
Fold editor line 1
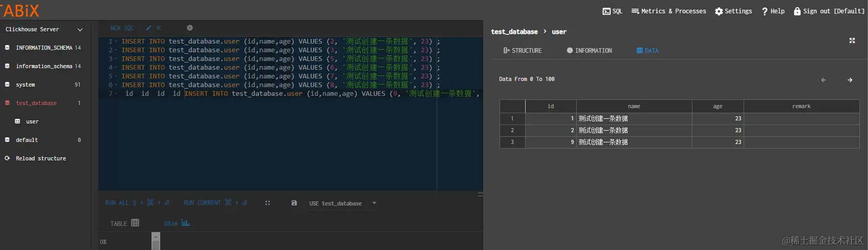[x=116, y=41]
